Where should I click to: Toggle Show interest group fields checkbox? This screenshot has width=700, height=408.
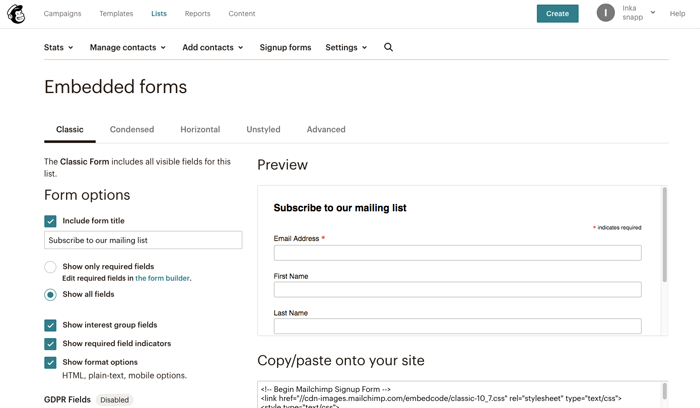tap(50, 325)
